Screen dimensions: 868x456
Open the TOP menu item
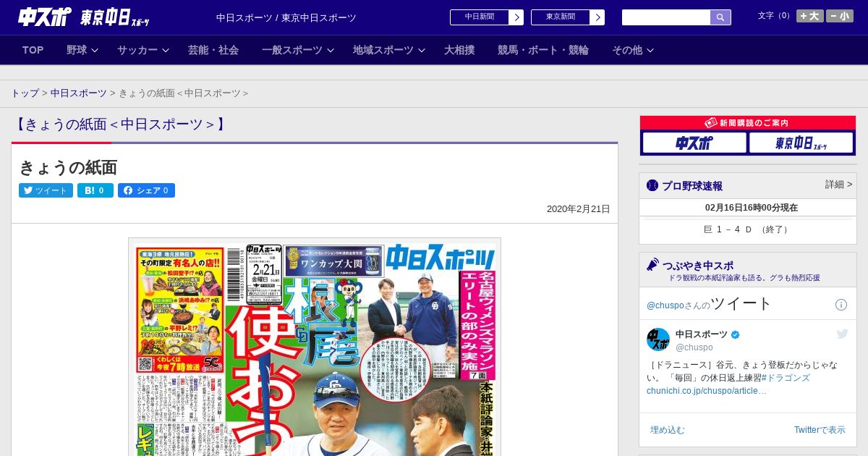33,50
